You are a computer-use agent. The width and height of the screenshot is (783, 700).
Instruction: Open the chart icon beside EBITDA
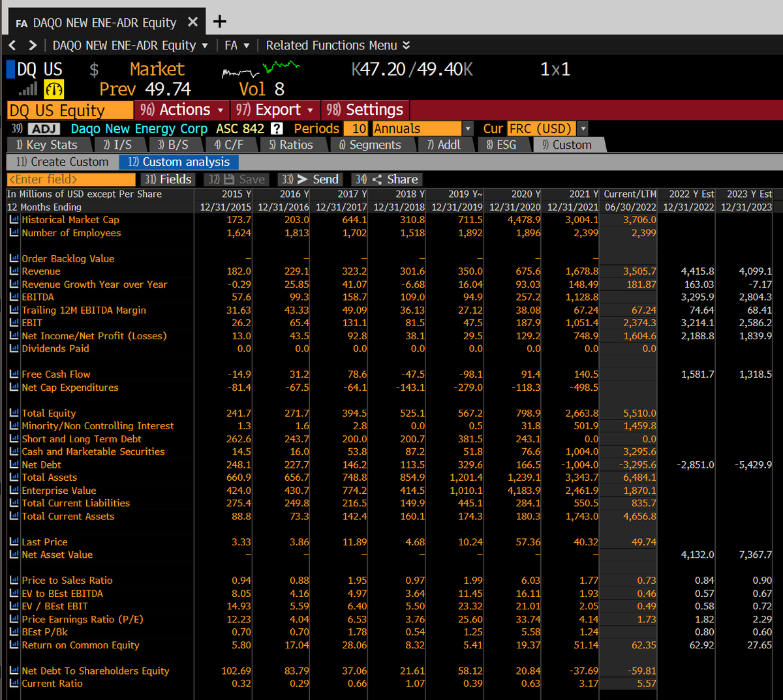click(14, 297)
